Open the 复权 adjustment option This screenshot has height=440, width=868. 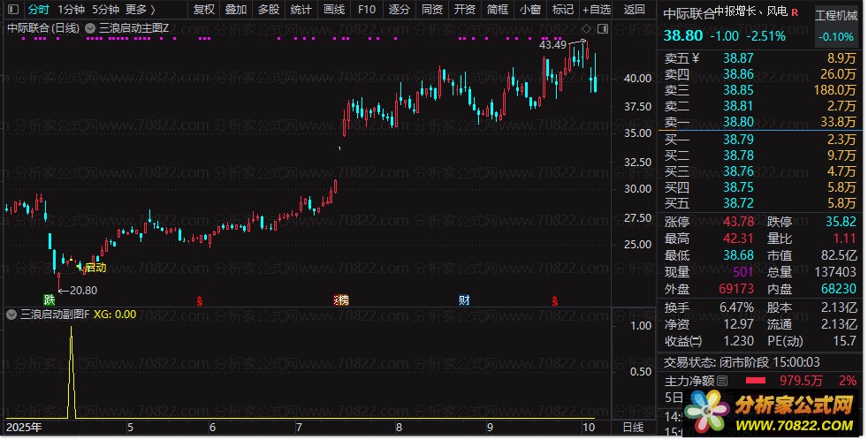[x=204, y=10]
